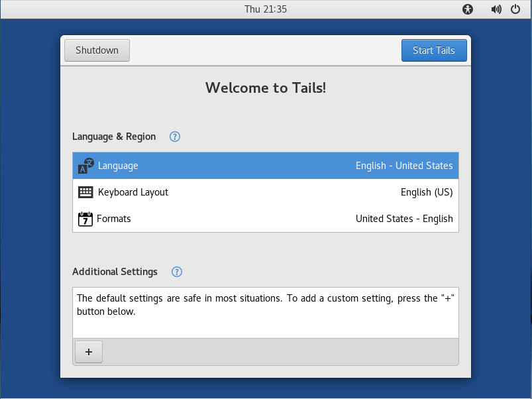Viewport: 532px width, 399px height.
Task: Click the Start Tails button
Action: [433, 50]
